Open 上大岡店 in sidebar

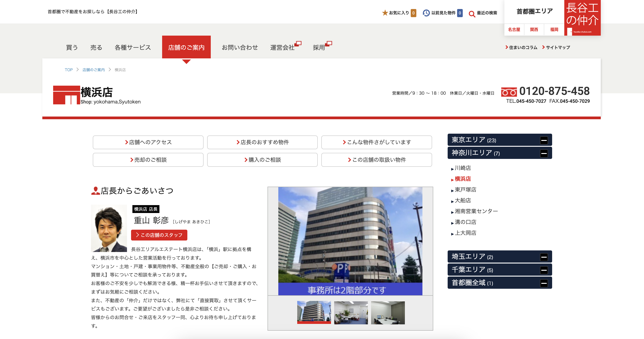click(465, 233)
